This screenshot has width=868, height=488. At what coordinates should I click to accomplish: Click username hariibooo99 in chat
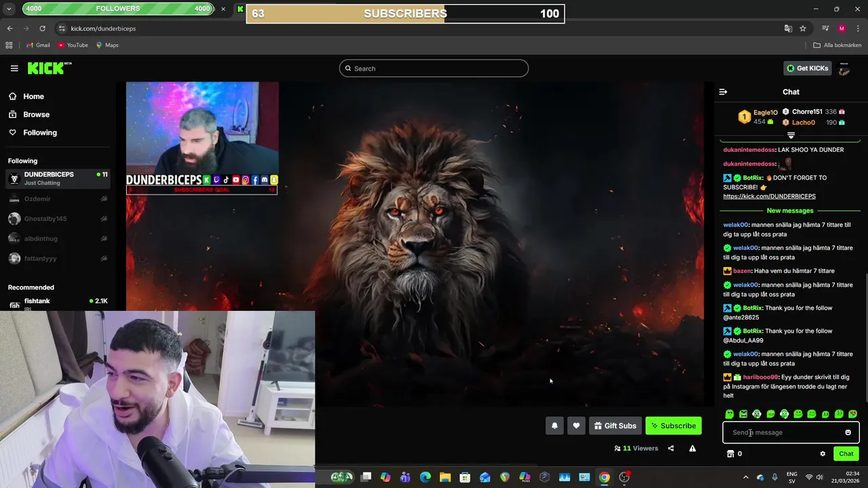pyautogui.click(x=760, y=378)
